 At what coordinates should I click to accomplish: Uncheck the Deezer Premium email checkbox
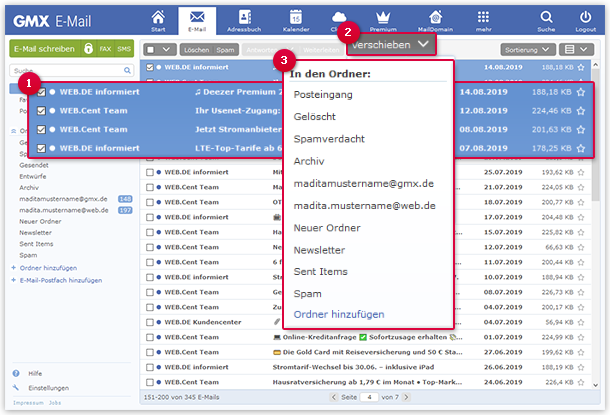[x=41, y=92]
